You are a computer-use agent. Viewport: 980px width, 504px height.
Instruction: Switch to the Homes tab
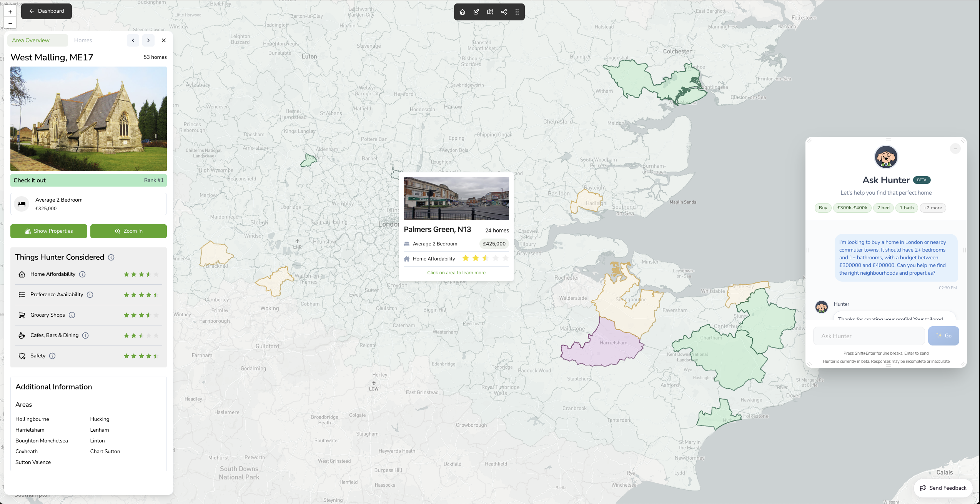pos(83,40)
